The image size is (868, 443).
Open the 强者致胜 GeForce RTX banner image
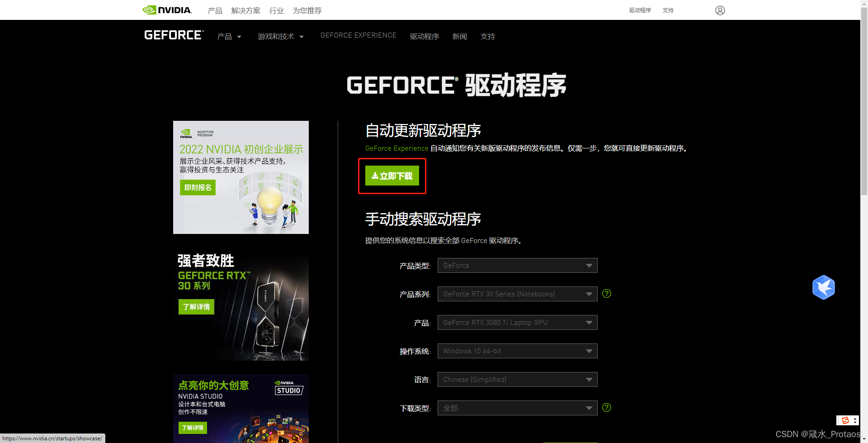coord(241,306)
